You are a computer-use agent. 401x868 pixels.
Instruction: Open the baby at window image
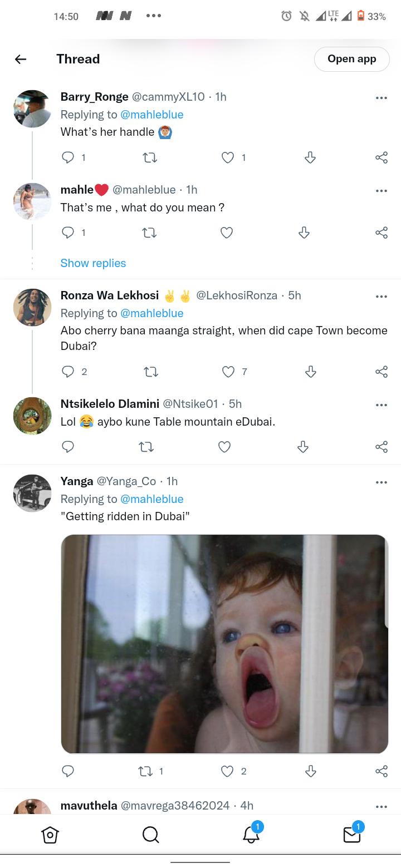224,644
